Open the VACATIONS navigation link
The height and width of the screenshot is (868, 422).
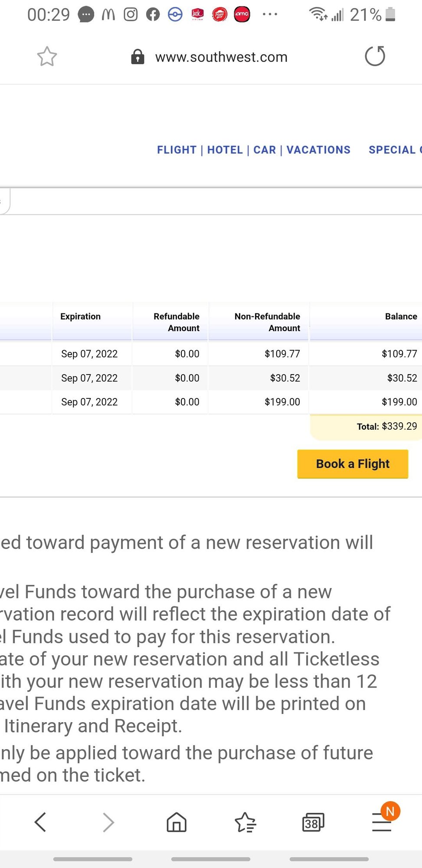pyautogui.click(x=318, y=150)
